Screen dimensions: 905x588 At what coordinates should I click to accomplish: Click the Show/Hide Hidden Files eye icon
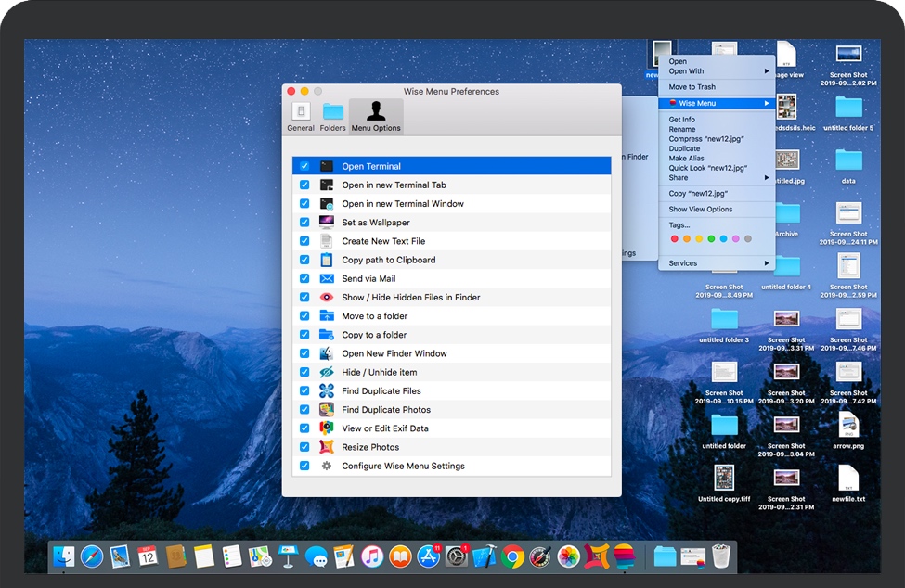(x=327, y=298)
